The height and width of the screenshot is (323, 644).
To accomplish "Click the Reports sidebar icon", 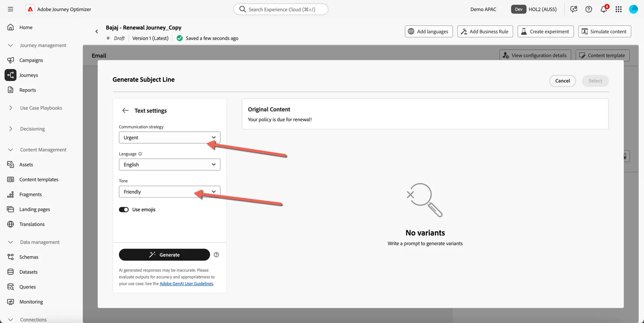I will (10, 90).
